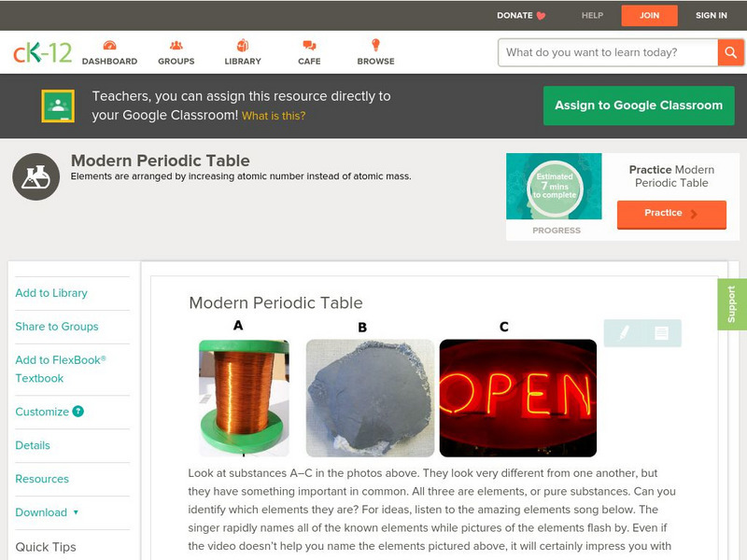Screen dimensions: 747x560
Task: Click DONATE in the top bar
Action: click(514, 16)
